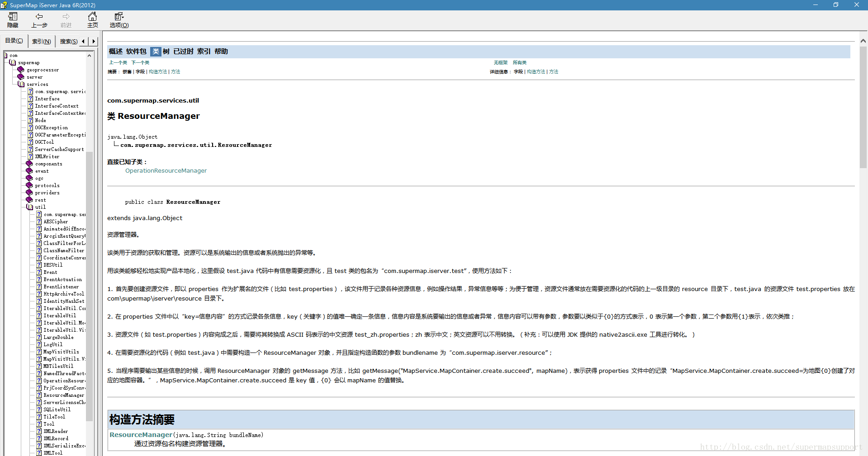Click 方法 link in the 详细信息 row
The image size is (868, 456).
click(x=554, y=72)
